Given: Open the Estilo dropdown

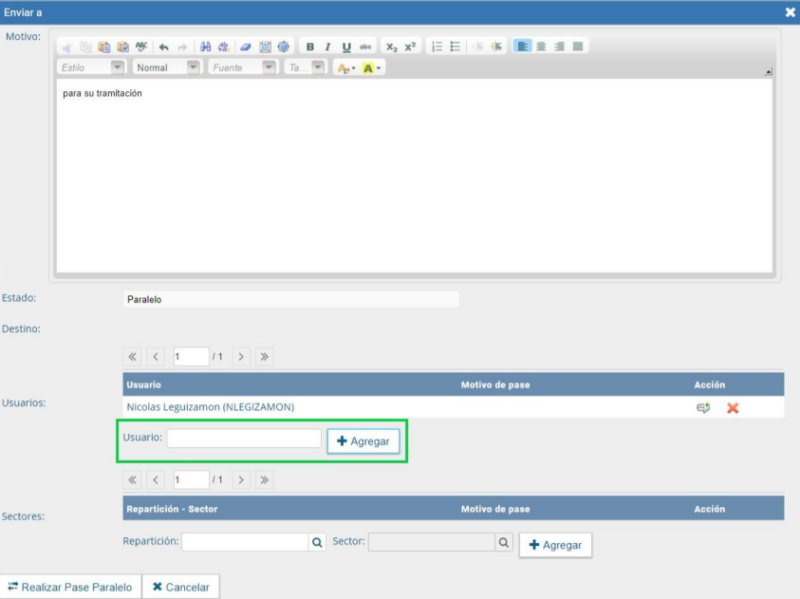Looking at the screenshot, I should tap(117, 68).
